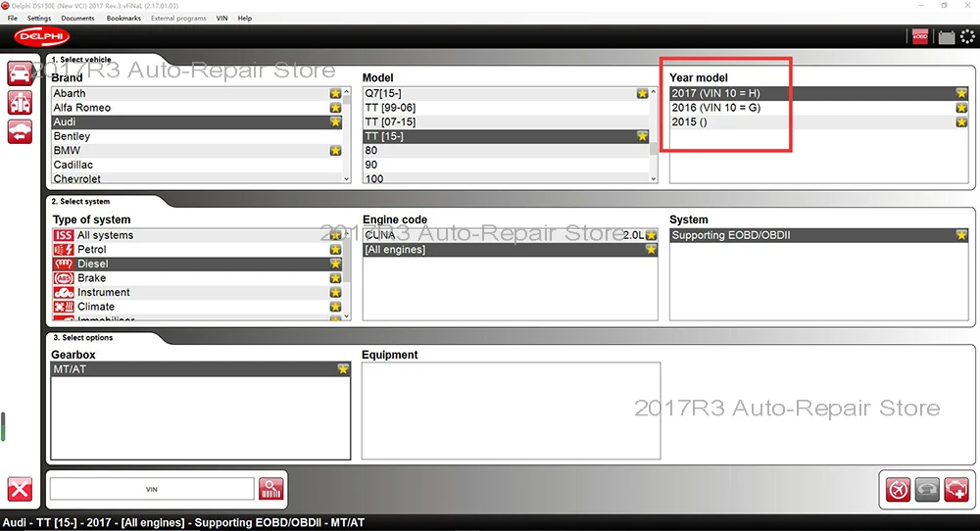Toggle the favorite star for 2015 year model

point(961,121)
